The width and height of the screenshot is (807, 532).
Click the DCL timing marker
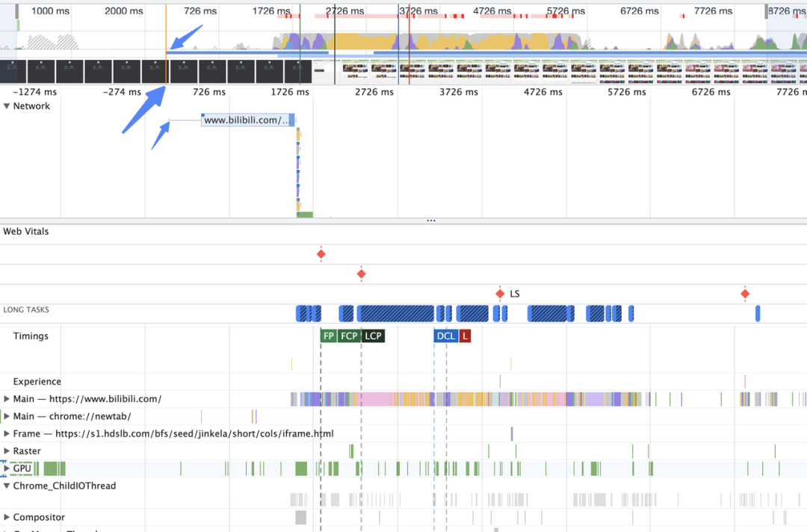[445, 335]
